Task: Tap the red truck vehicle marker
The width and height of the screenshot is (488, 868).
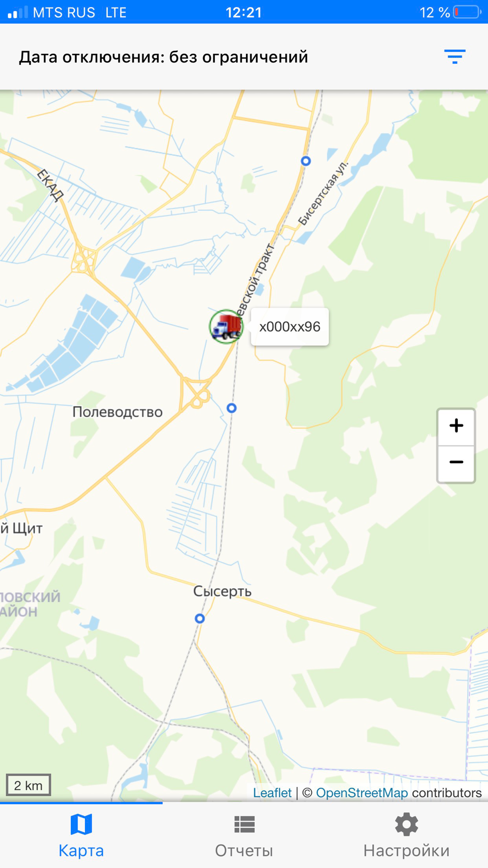Action: click(226, 327)
